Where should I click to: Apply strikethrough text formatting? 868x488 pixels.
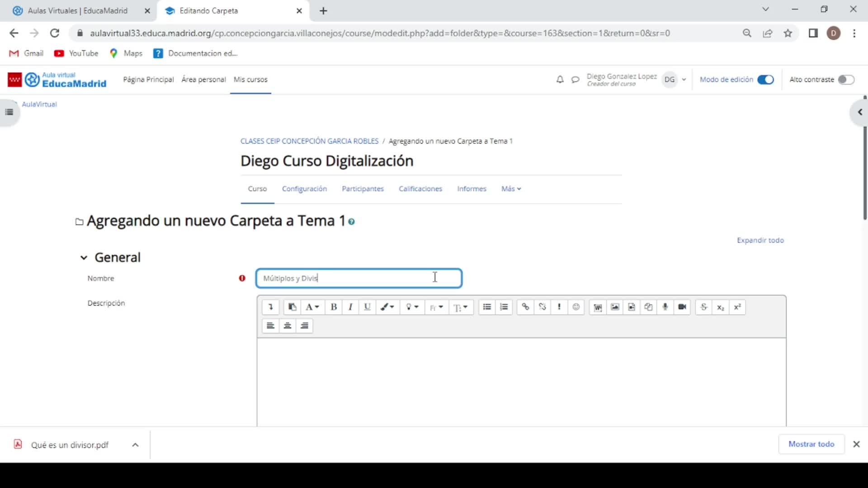(703, 307)
